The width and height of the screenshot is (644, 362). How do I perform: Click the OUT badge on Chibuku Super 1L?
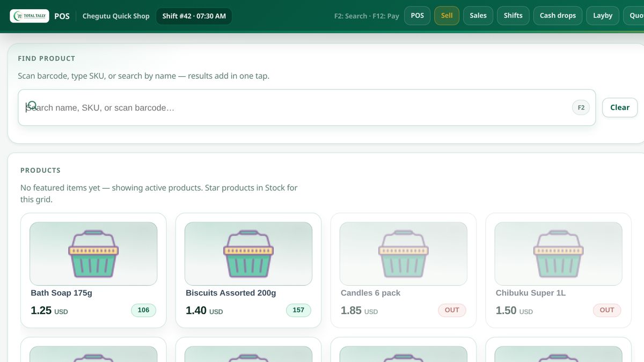pos(607,310)
